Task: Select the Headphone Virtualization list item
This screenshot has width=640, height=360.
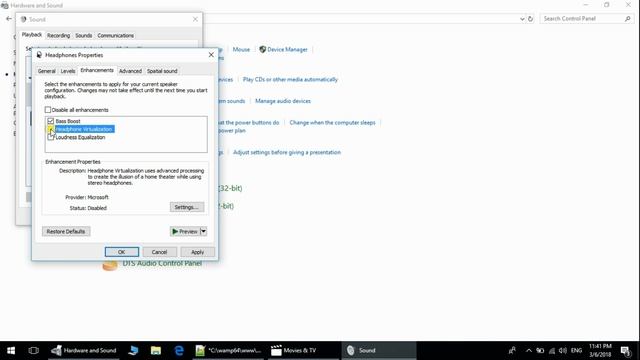Action: [x=84, y=129]
